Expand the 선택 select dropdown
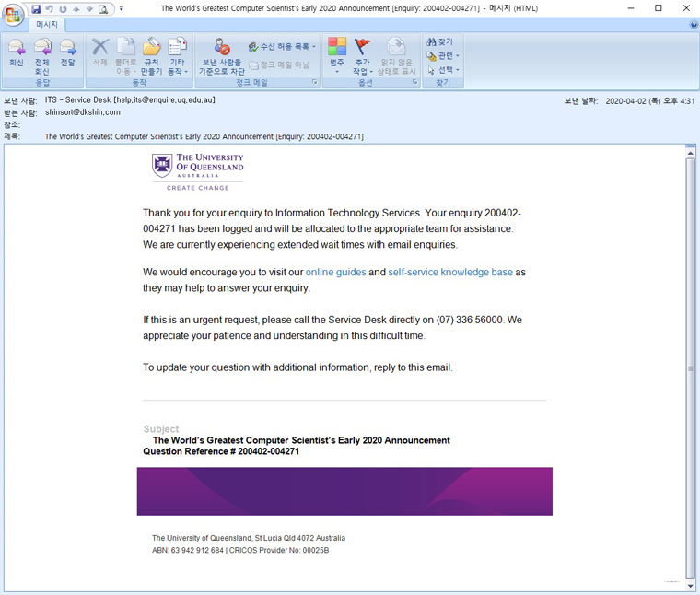Screen dimensions: 700x595 pos(443,70)
